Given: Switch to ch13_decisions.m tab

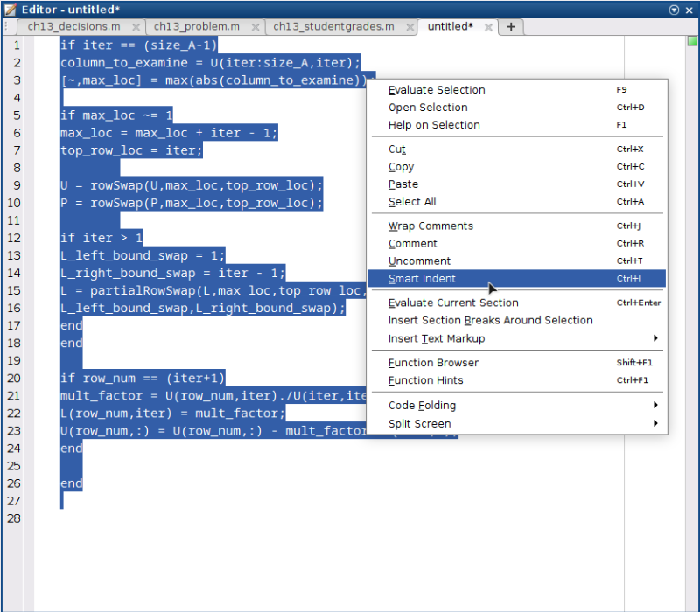Looking at the screenshot, I should click(x=73, y=27).
